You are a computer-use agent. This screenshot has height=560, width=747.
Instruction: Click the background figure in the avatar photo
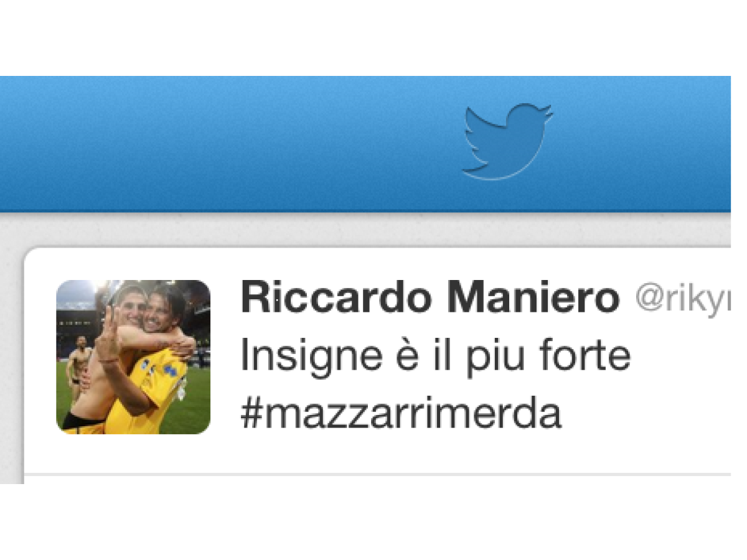coord(78,367)
